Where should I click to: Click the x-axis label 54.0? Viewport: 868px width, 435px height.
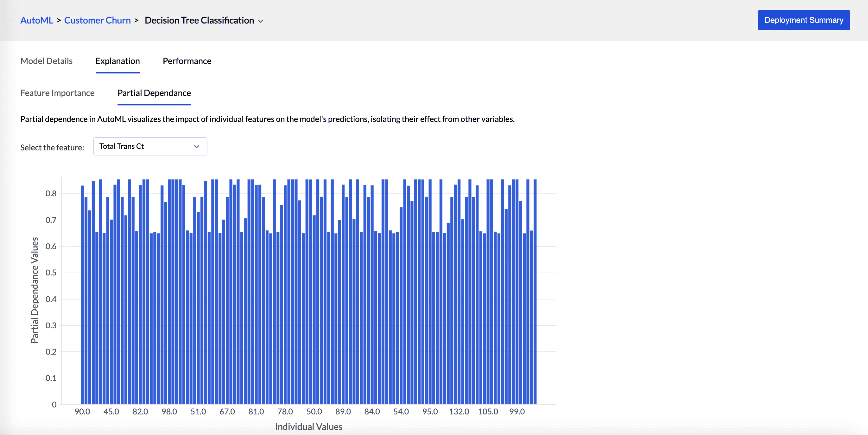click(x=401, y=412)
